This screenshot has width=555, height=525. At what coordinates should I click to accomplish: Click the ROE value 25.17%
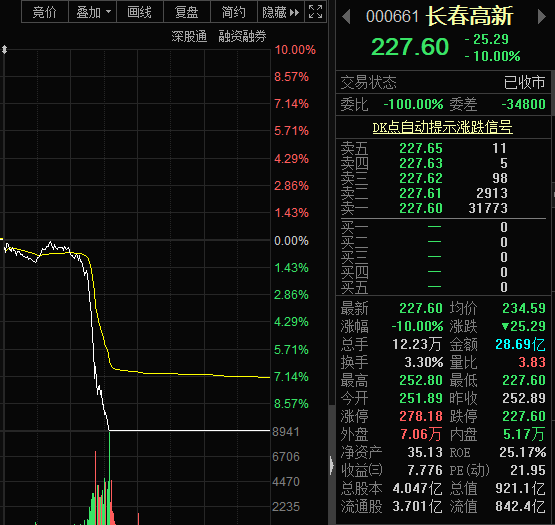(522, 452)
